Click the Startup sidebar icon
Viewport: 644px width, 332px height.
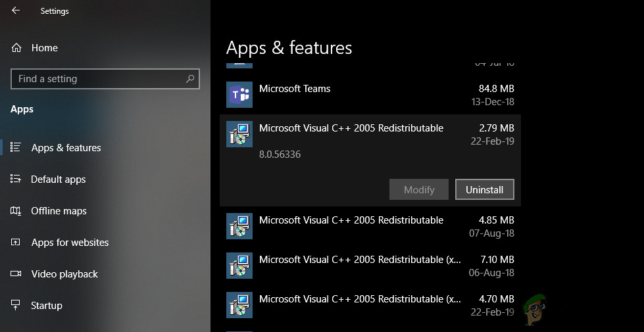[16, 306]
